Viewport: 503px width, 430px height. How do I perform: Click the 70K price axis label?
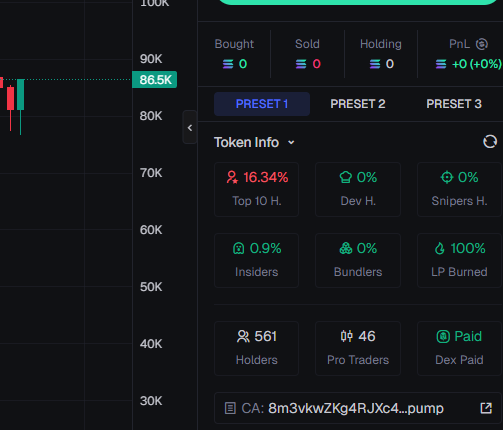click(x=151, y=173)
